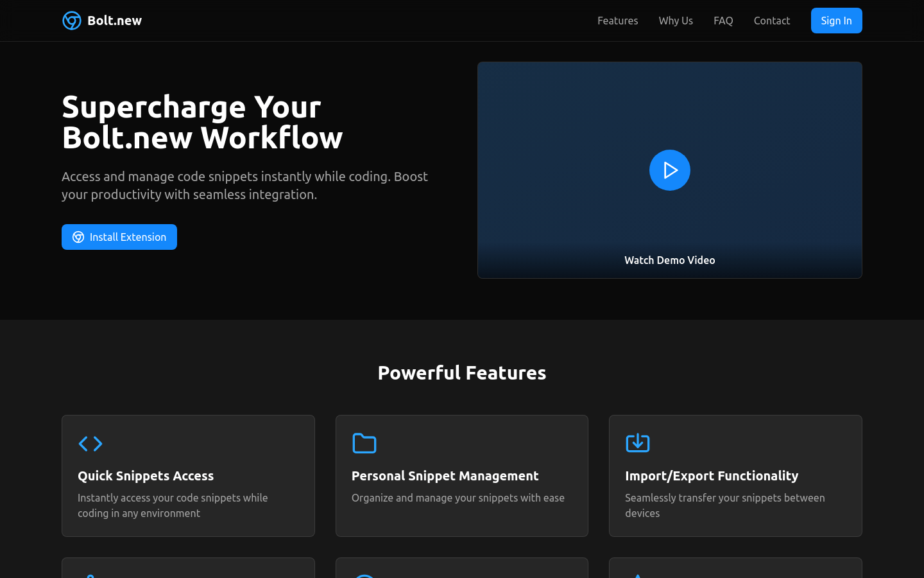Image resolution: width=924 pixels, height=578 pixels.
Task: Click the 'Seamlessly transfer your snippets' description
Action: [724, 505]
